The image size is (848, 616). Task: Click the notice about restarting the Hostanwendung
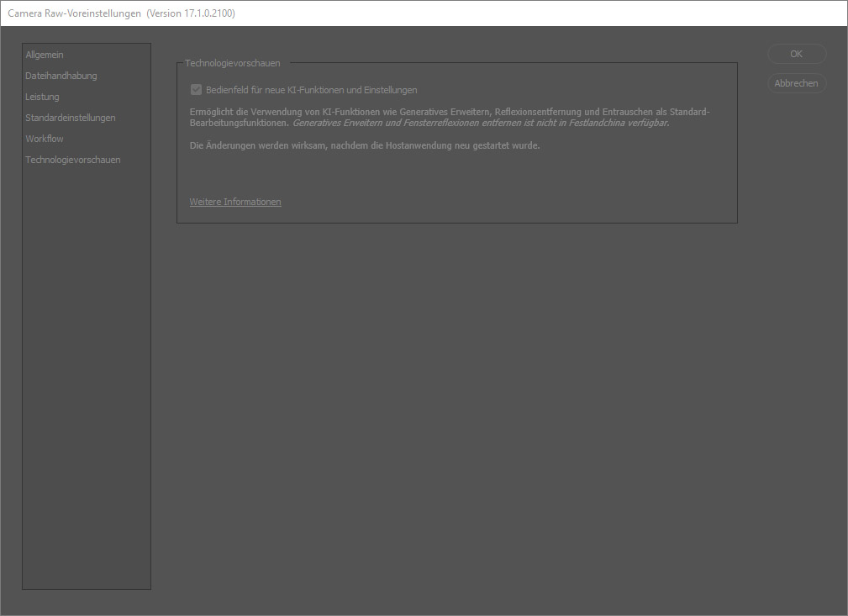click(365, 145)
